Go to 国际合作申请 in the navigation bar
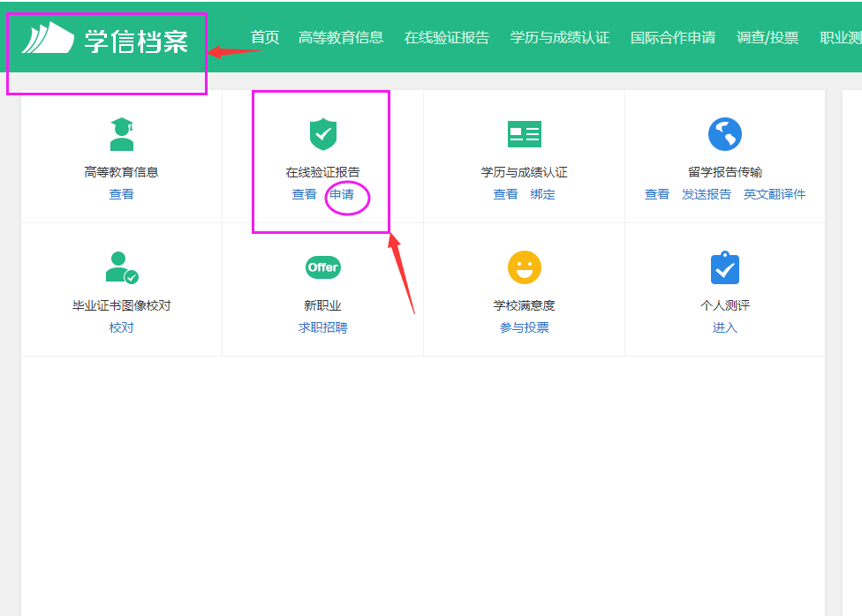The width and height of the screenshot is (862, 616). 673,38
